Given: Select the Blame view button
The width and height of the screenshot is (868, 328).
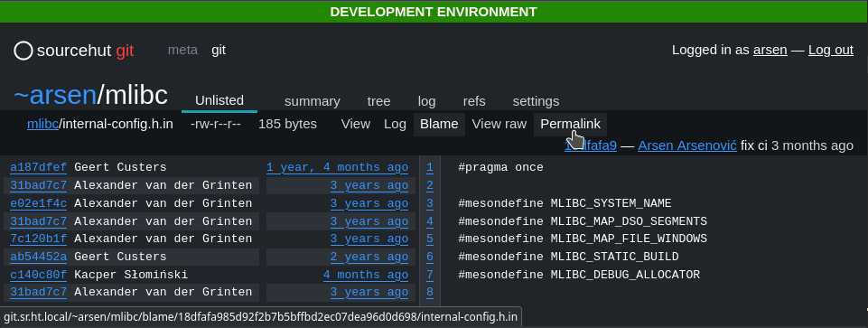Looking at the screenshot, I should [439, 124].
